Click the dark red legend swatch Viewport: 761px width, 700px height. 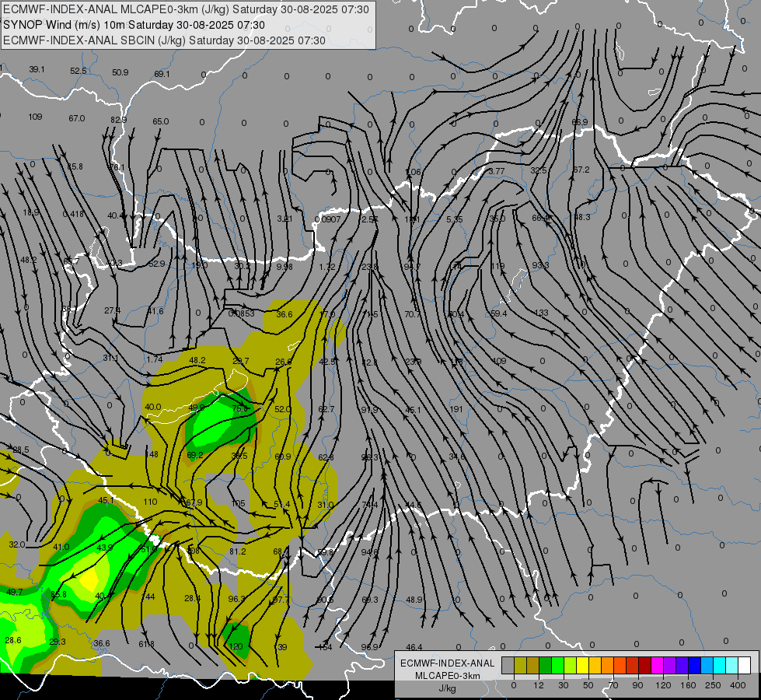645,665
